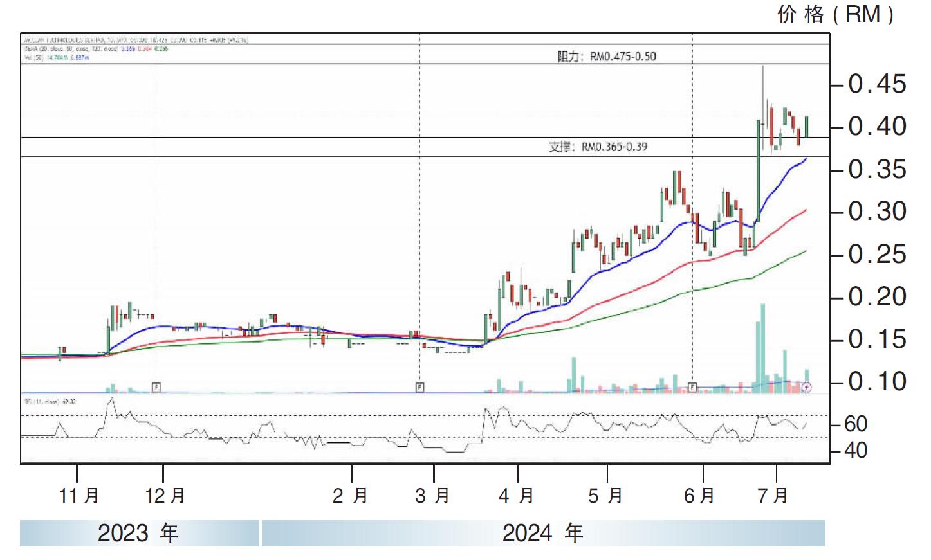
Task: Click the 0.40 price axis label
Action: [x=877, y=127]
